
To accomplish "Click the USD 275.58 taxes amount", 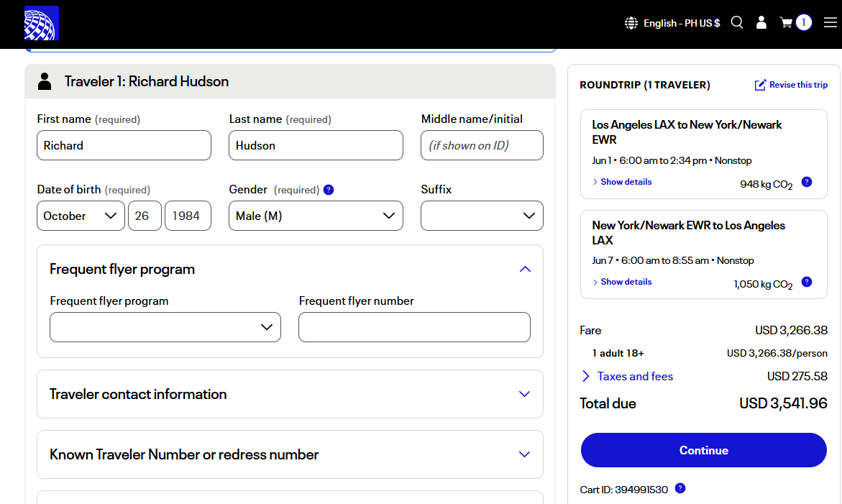I will pyautogui.click(x=797, y=376).
